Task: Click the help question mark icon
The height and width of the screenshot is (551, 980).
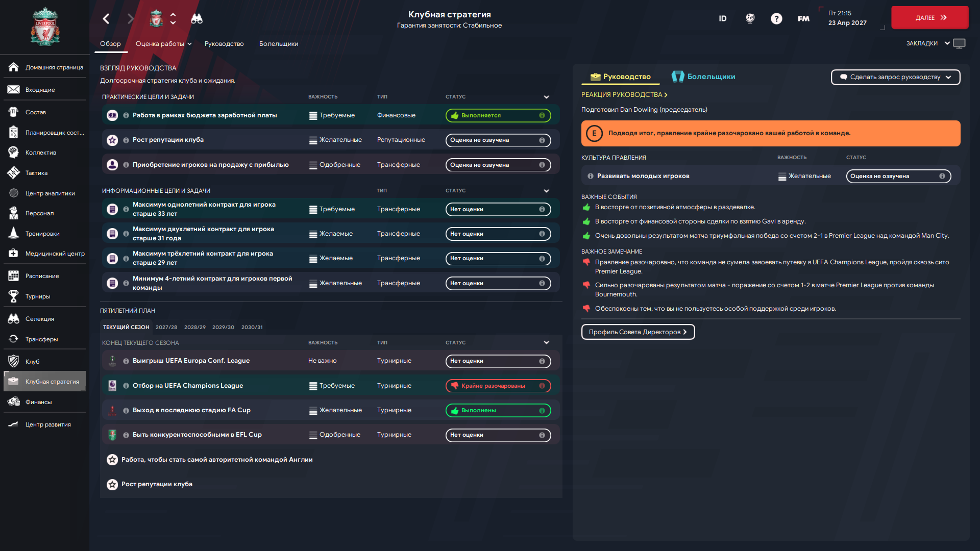Action: [x=776, y=19]
